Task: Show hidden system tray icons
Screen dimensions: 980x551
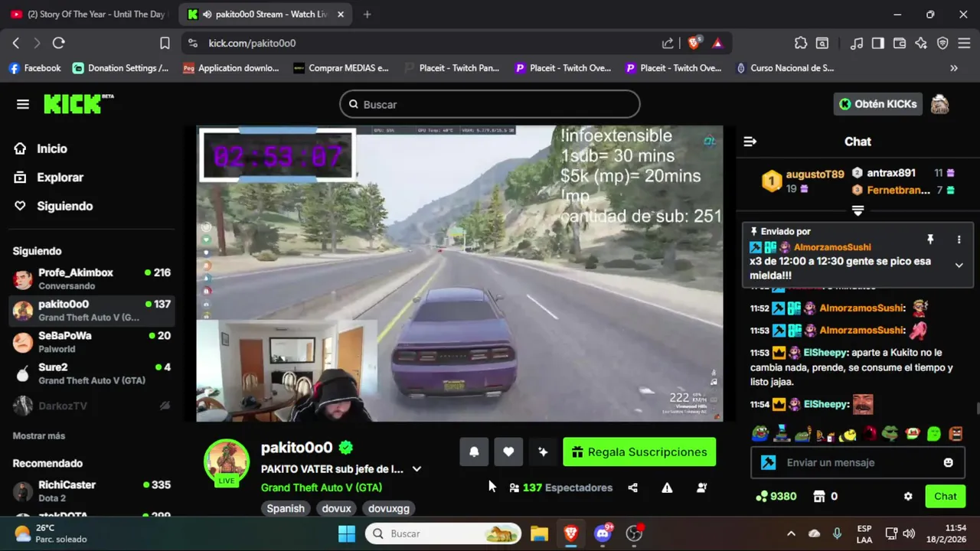Action: click(x=791, y=533)
